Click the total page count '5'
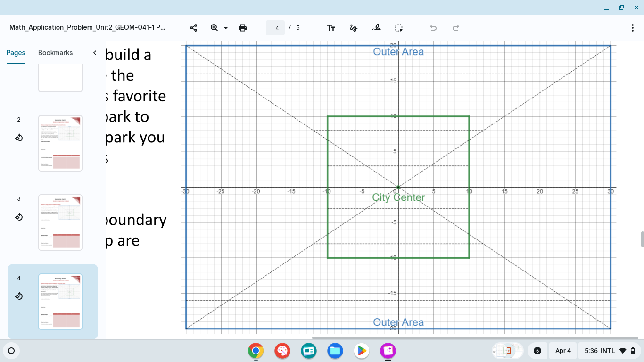 click(x=298, y=28)
